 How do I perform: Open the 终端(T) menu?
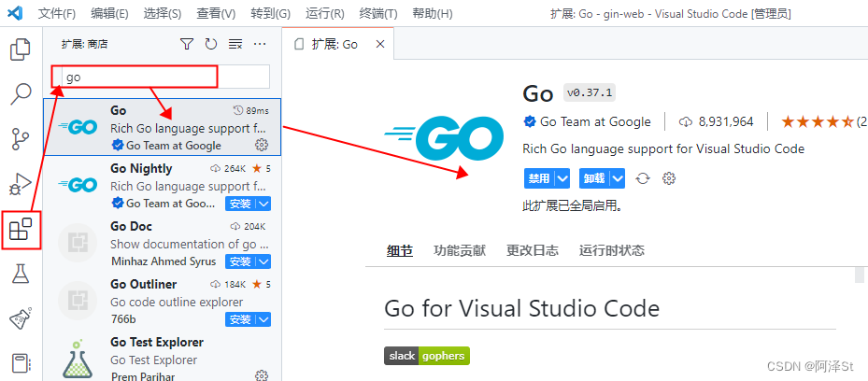[x=378, y=14]
